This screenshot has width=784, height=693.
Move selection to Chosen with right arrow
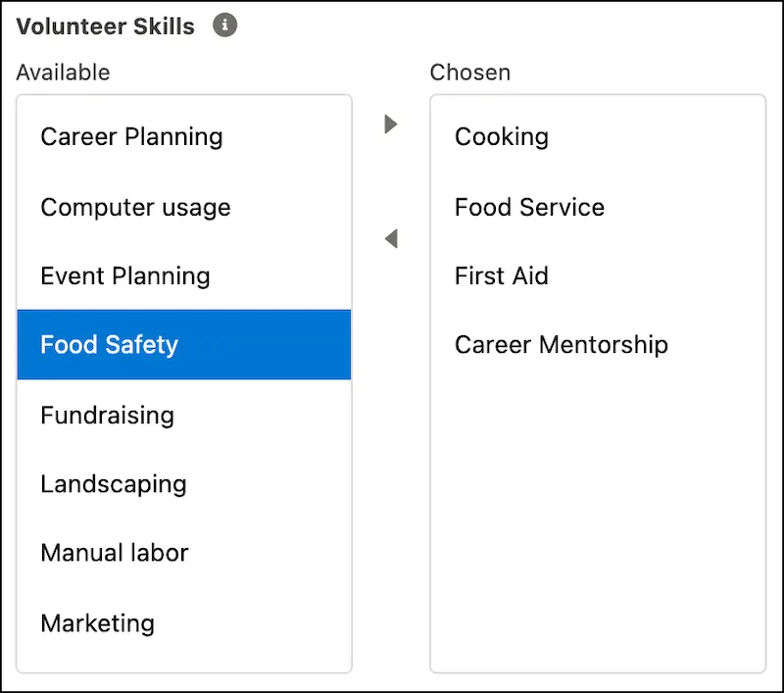coord(390,124)
